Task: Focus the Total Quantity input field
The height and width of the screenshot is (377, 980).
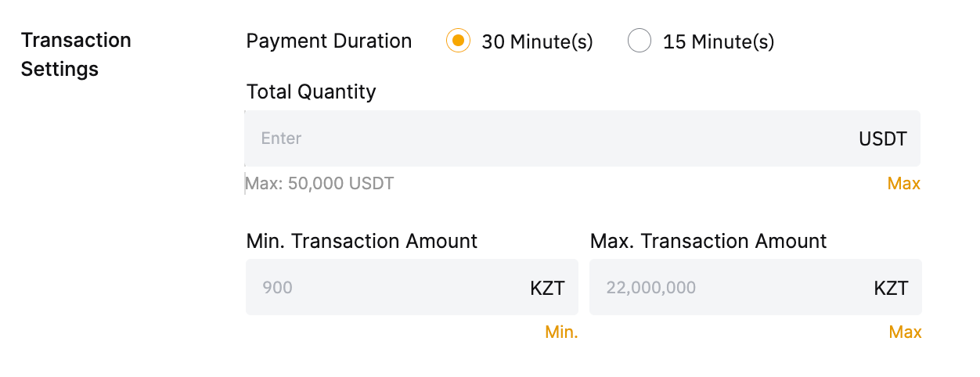Action: (x=548, y=138)
